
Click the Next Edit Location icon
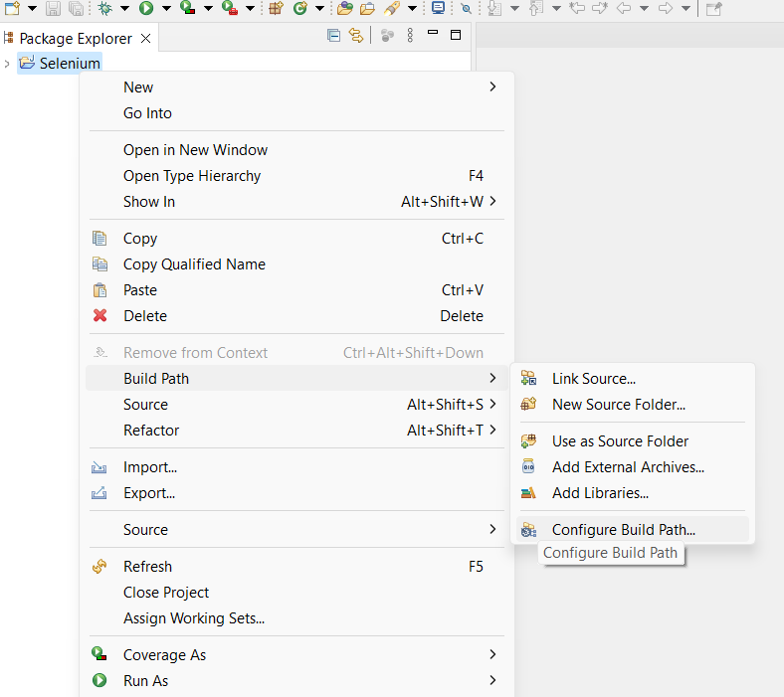point(600,8)
